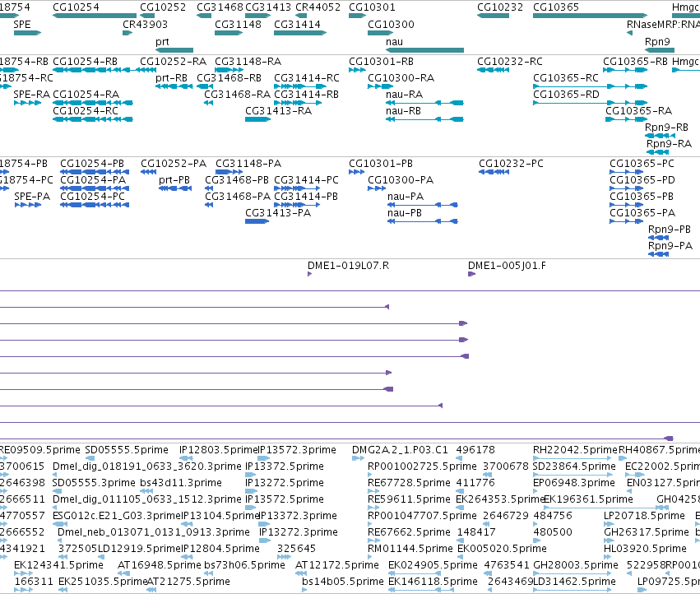Select the CG10252 gene feature

[147, 16]
